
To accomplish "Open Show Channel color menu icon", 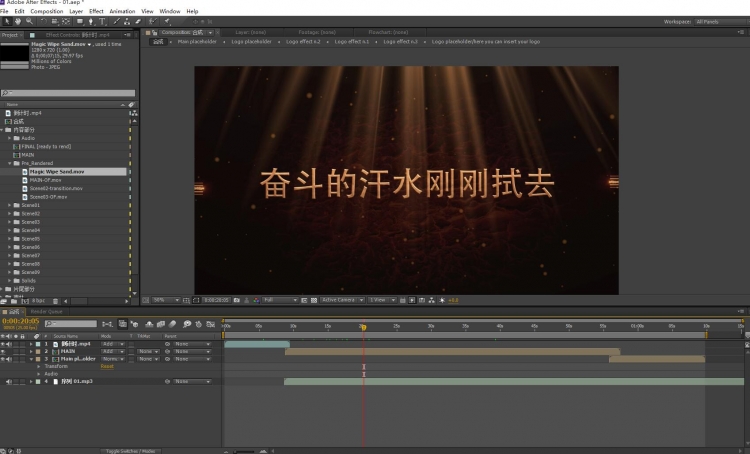I will coord(256,300).
